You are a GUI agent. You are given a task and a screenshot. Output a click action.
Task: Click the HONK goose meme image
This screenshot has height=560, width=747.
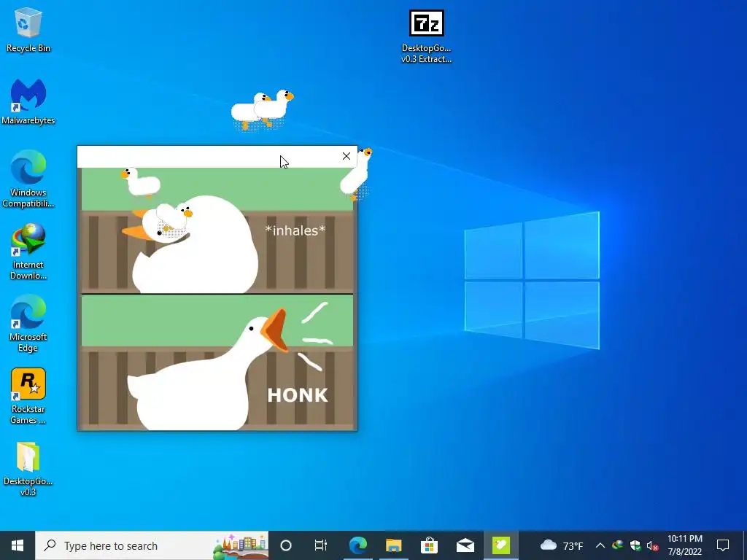coord(217,299)
